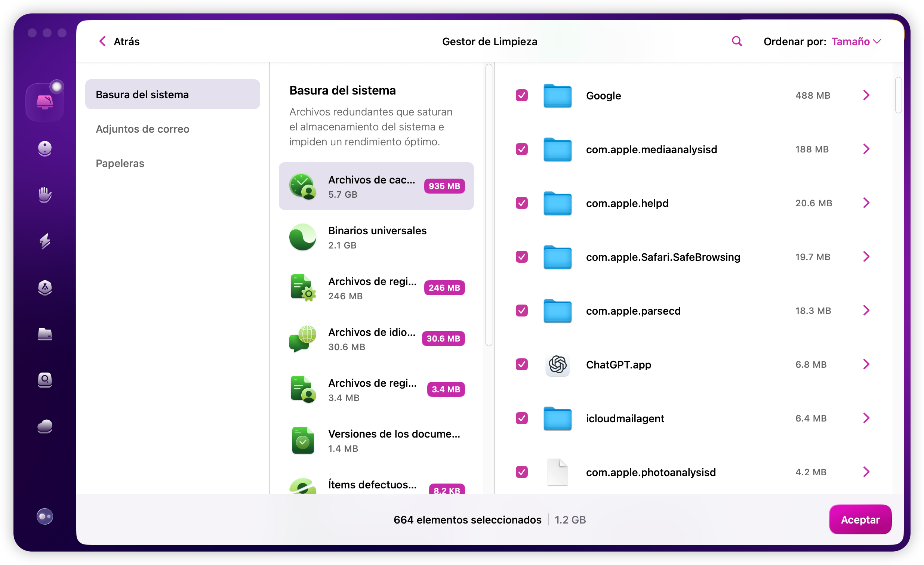Click the com.apple.mediaanalysisd folder icon
The image size is (924, 565).
557,149
